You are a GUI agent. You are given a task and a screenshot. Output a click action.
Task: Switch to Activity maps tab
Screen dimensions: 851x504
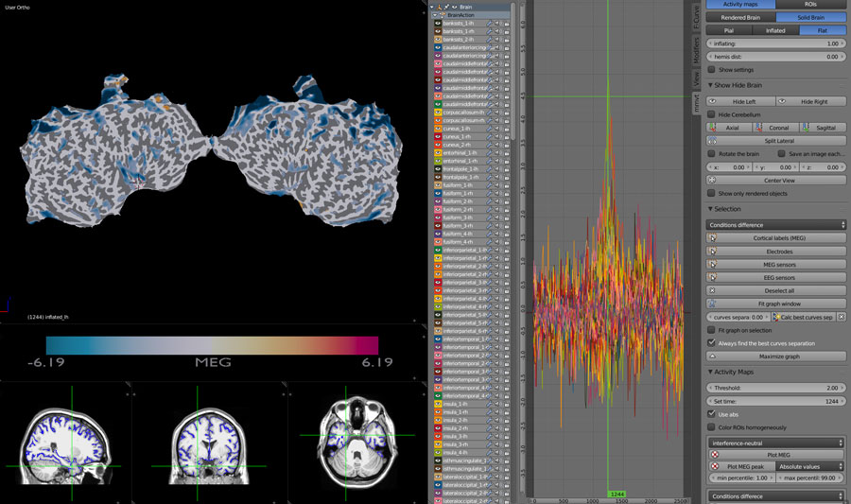pos(740,5)
